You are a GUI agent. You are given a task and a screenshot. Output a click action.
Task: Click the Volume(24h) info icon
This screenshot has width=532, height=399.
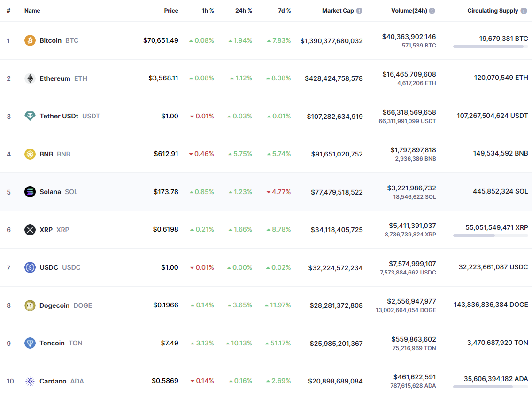tap(432, 11)
